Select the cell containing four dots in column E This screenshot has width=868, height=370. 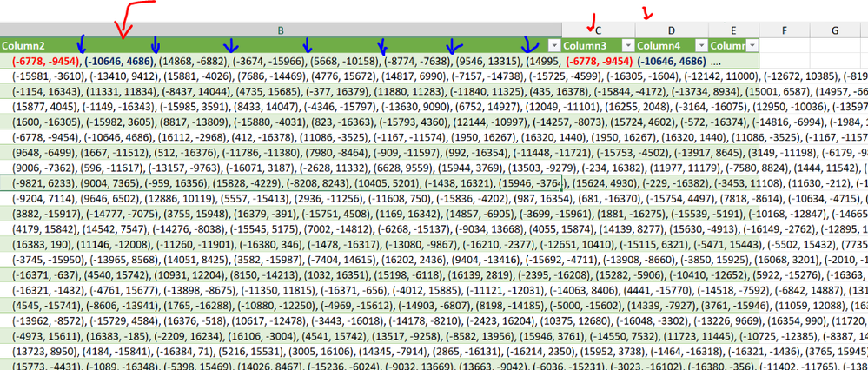click(733, 61)
